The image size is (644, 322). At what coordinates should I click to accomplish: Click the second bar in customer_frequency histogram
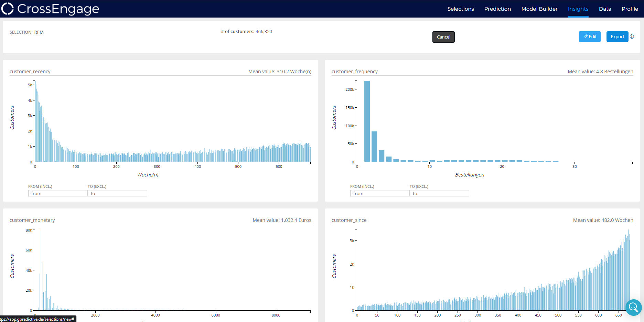click(x=374, y=147)
